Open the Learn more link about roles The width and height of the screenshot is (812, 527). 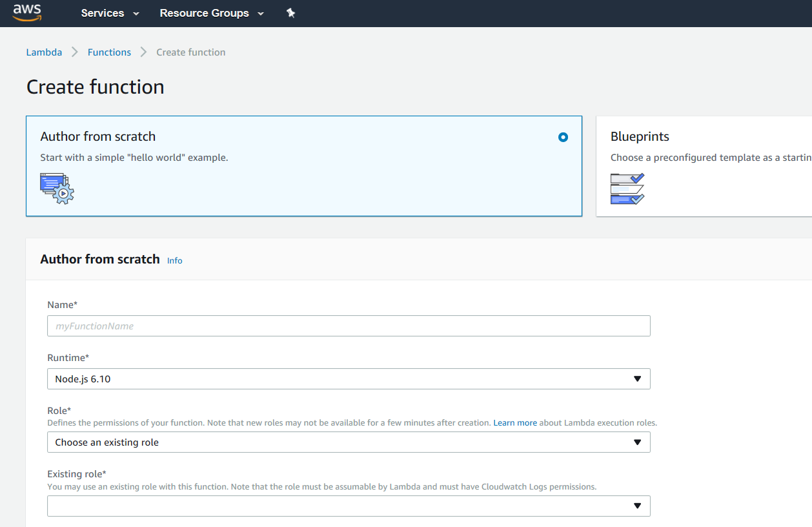tap(514, 423)
